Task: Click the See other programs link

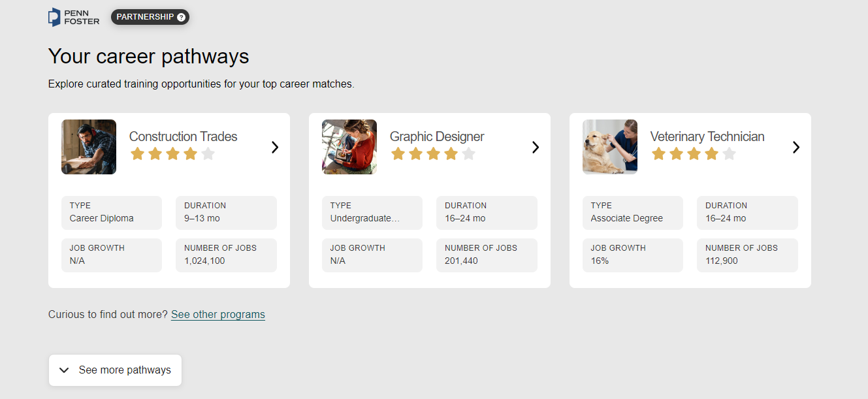Action: (218, 315)
